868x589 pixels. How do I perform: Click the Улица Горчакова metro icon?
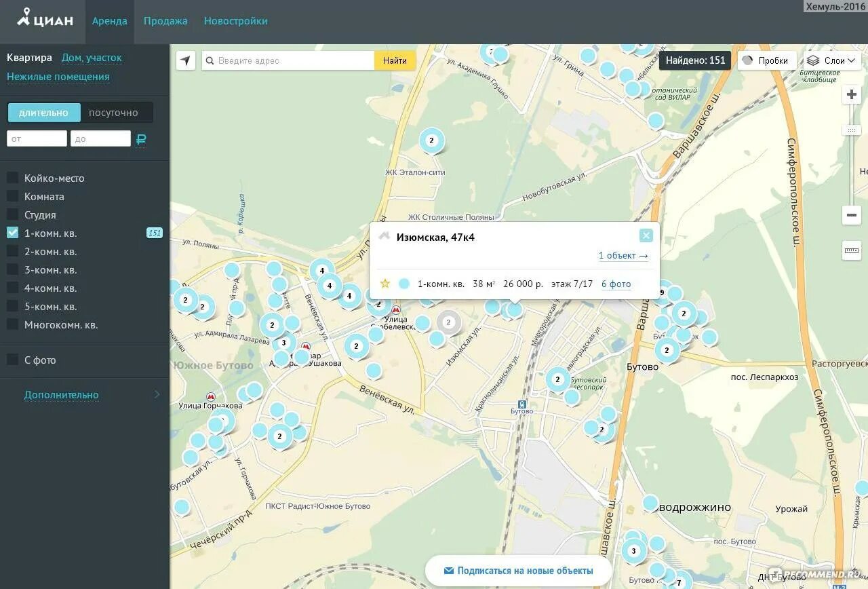coord(210,396)
